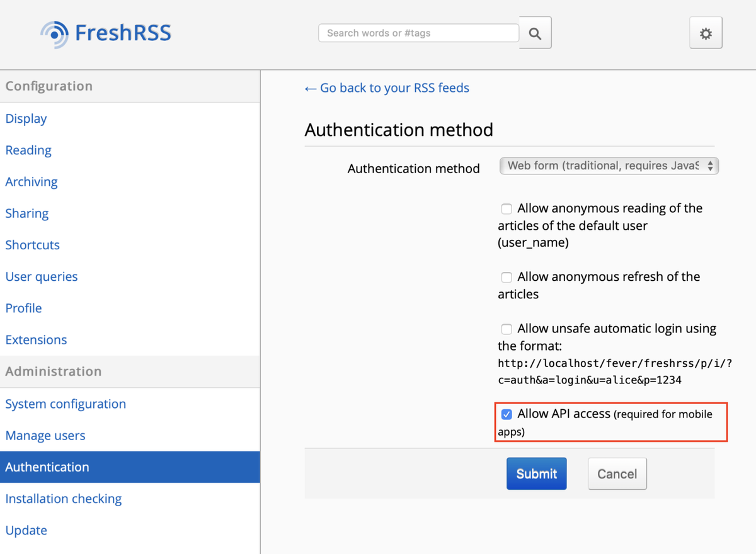
Task: Click the FreshRSS logo icon
Action: tap(55, 33)
